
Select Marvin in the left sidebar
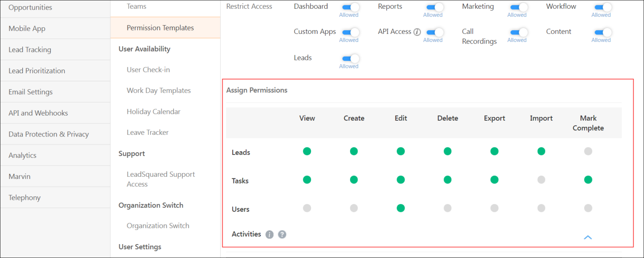point(18,176)
